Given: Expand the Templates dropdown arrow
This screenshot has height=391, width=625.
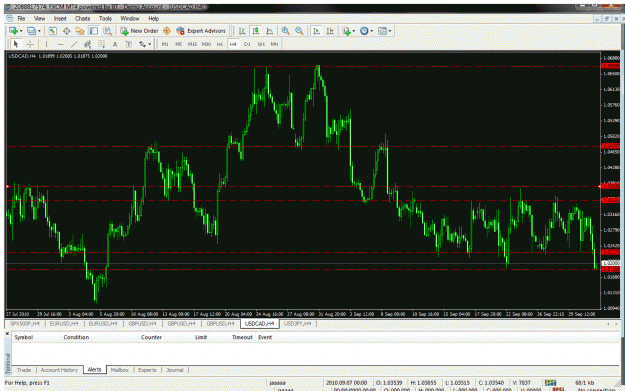Looking at the screenshot, I should pos(390,31).
